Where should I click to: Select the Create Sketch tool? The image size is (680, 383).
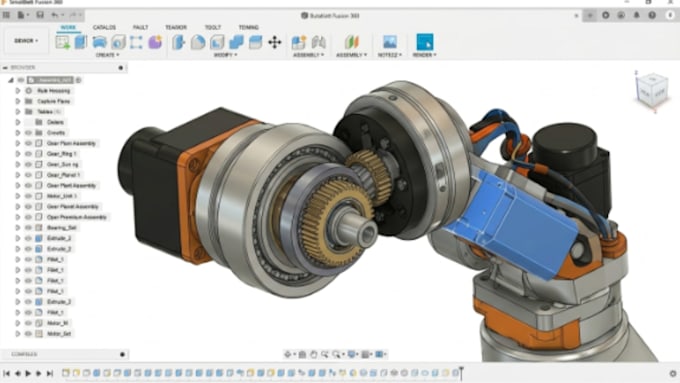(x=62, y=42)
